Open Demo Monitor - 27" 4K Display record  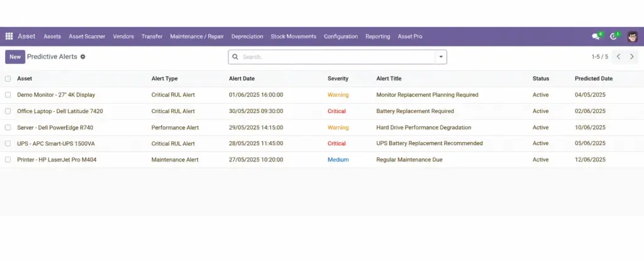tap(56, 95)
